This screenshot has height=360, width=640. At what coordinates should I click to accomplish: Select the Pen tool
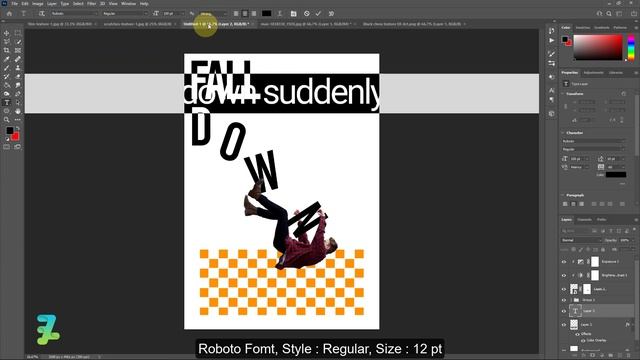pos(18,94)
